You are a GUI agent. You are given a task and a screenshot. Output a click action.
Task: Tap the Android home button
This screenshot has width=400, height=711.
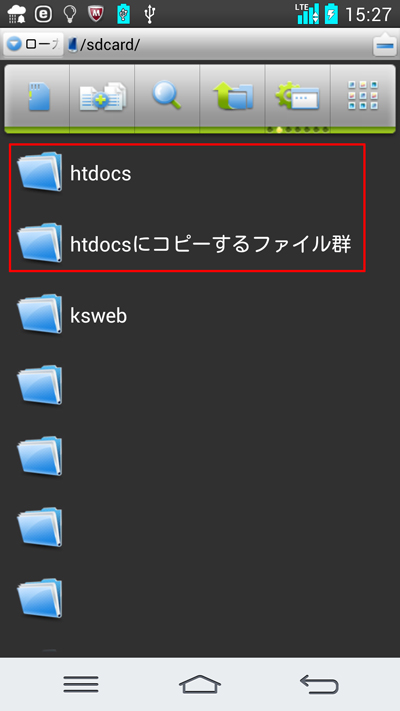tap(200, 684)
